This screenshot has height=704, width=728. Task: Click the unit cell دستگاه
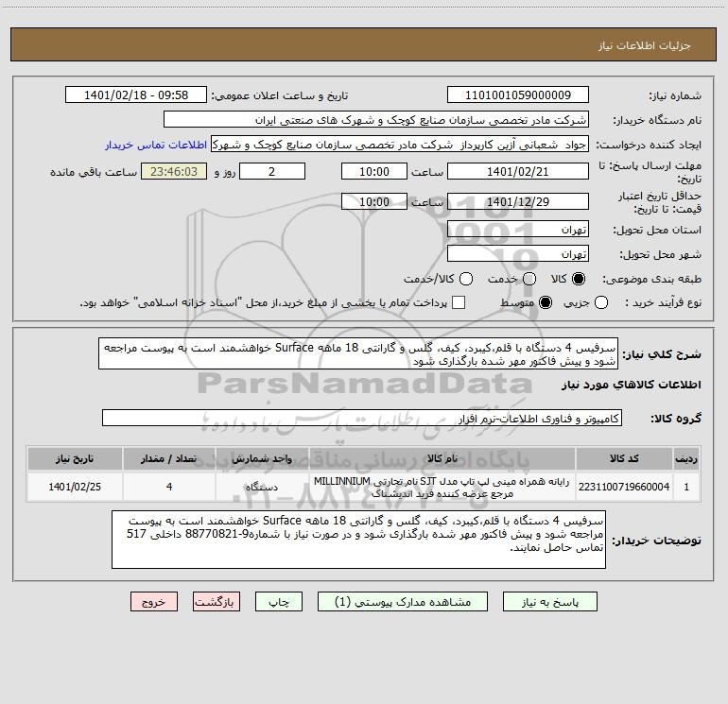262,487
